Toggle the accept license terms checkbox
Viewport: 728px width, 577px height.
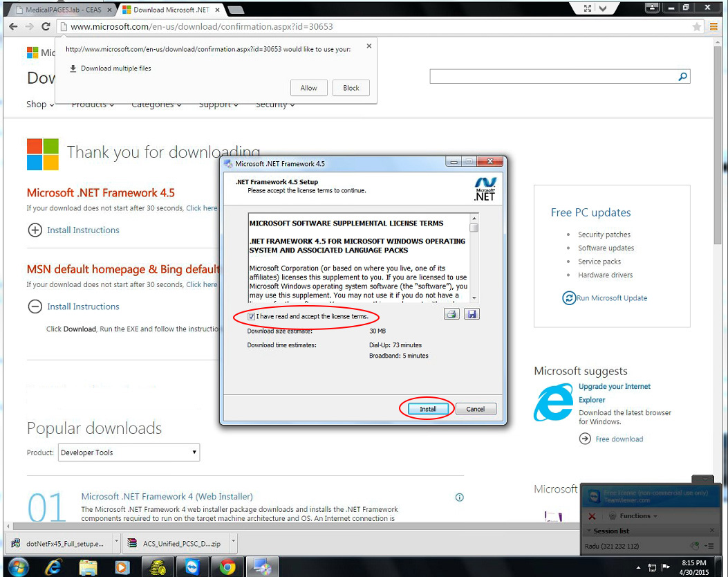251,316
